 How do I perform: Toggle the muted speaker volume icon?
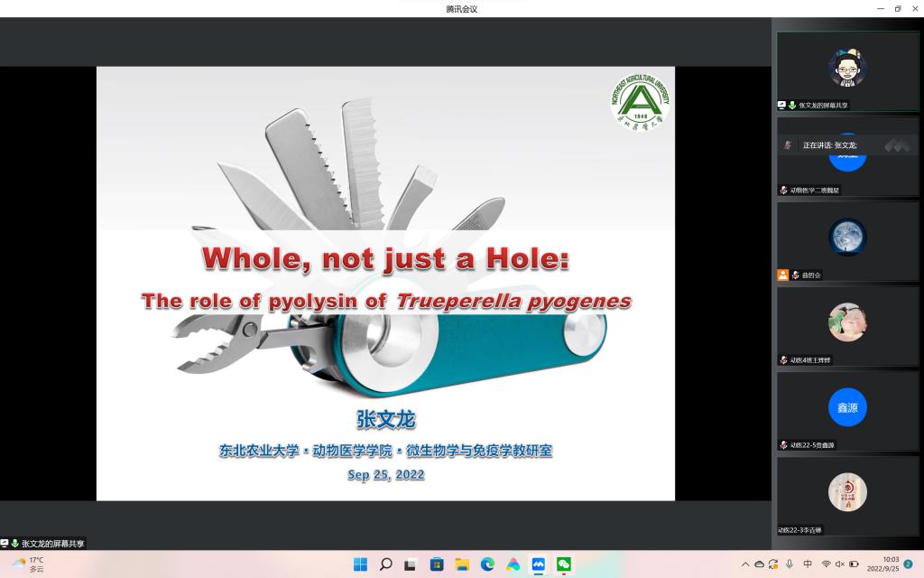[x=839, y=564]
